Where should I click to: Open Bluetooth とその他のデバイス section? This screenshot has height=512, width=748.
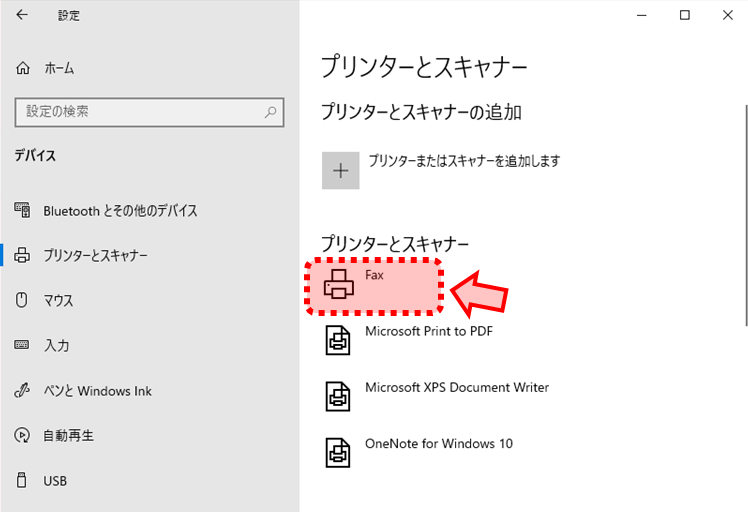(x=120, y=210)
